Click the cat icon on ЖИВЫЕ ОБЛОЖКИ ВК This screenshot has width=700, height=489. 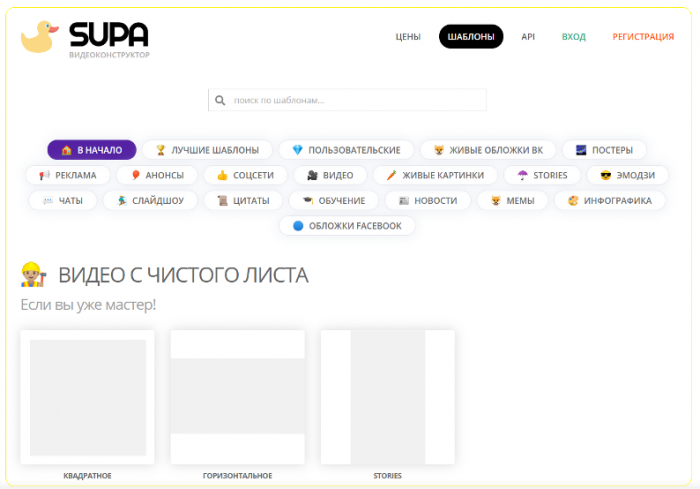point(439,150)
